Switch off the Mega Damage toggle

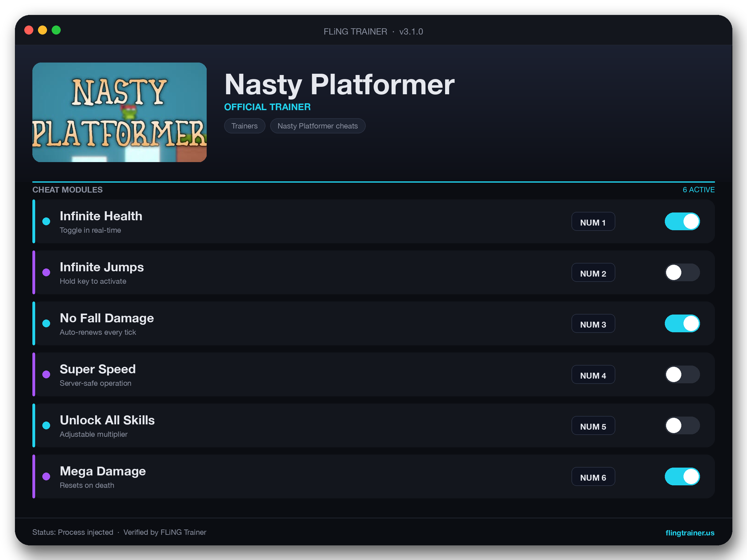[x=682, y=476]
